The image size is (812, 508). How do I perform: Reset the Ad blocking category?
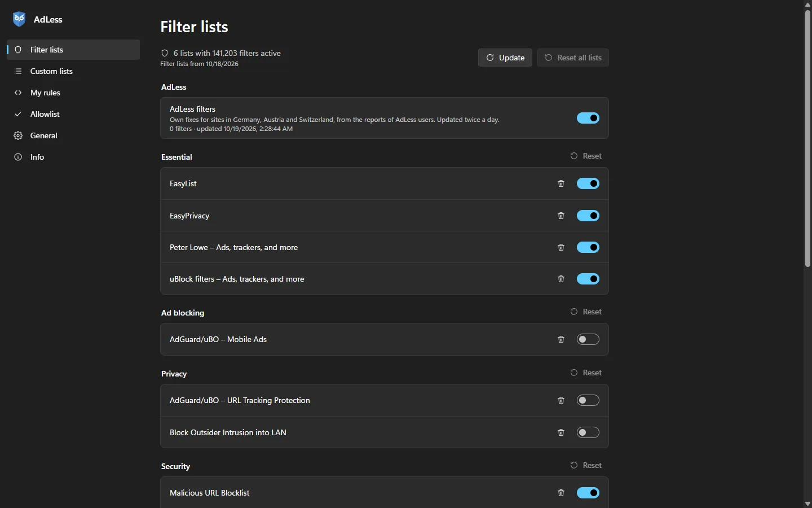(x=586, y=312)
